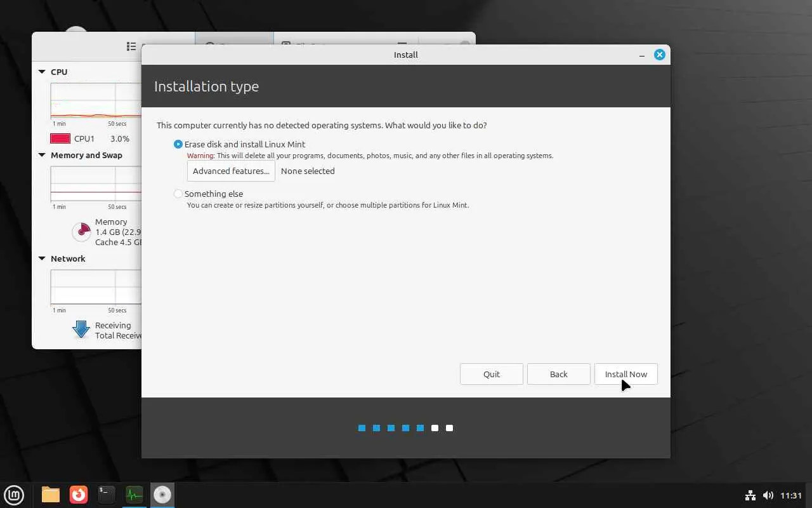Click Install Now

tap(626, 374)
